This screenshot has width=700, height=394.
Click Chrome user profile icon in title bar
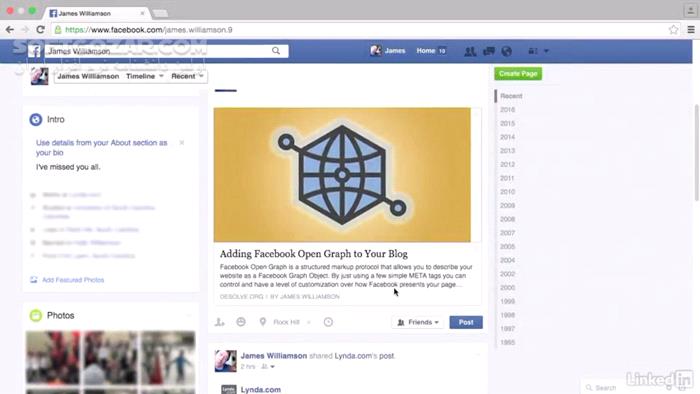pyautogui.click(x=690, y=10)
